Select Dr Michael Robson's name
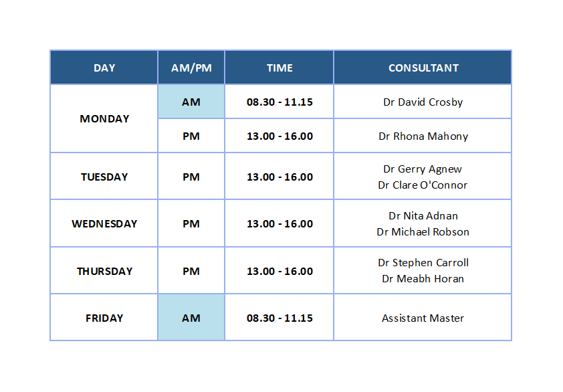The height and width of the screenshot is (392, 563). click(x=423, y=232)
